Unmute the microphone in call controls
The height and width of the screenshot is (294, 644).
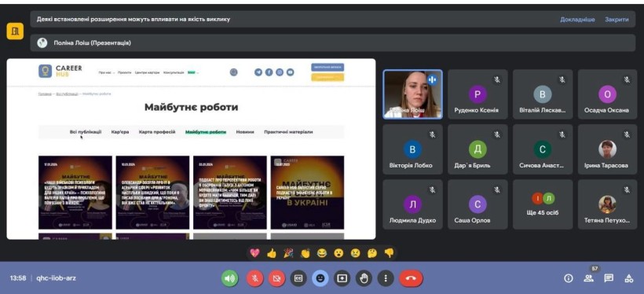254,278
